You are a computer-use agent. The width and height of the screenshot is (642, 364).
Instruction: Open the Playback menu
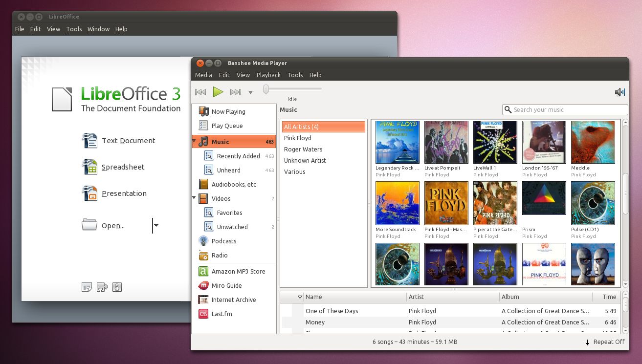tap(268, 75)
